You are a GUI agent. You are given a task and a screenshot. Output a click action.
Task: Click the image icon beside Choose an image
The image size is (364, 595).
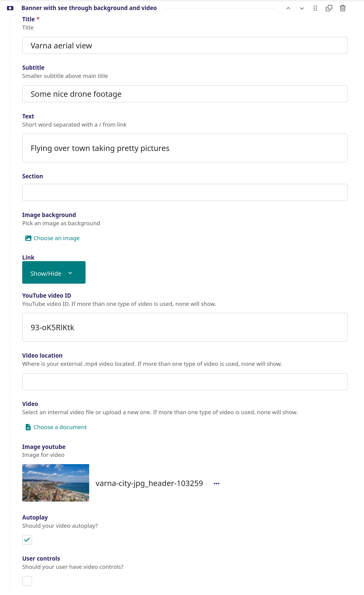(x=28, y=238)
